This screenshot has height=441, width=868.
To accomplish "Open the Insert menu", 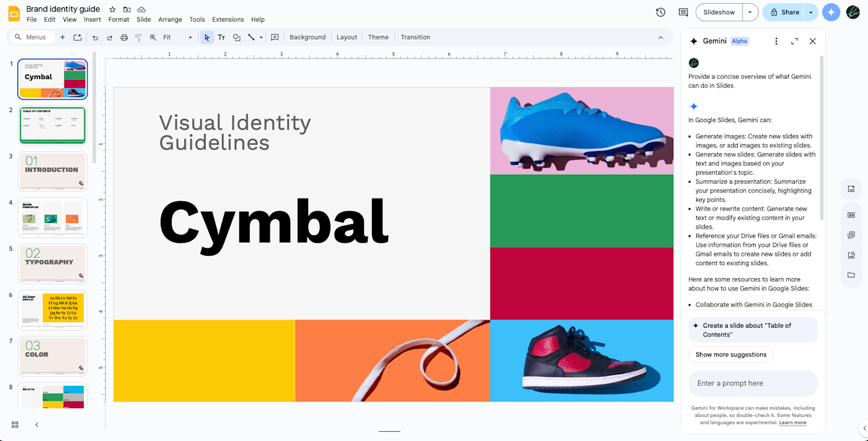I will pyautogui.click(x=92, y=20).
